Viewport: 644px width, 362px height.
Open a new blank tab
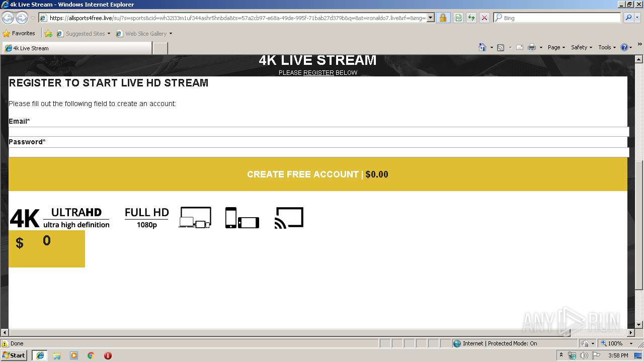tap(160, 48)
